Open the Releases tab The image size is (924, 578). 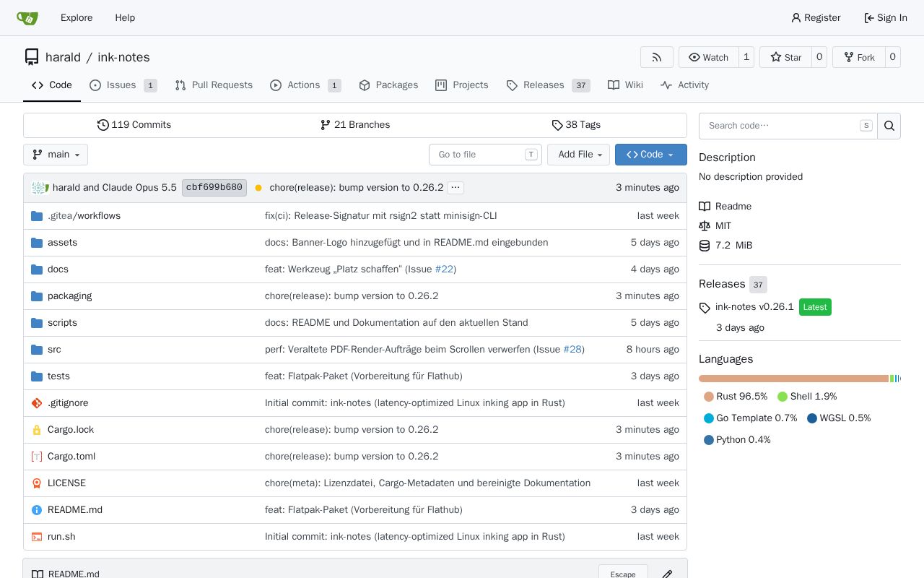click(x=548, y=85)
